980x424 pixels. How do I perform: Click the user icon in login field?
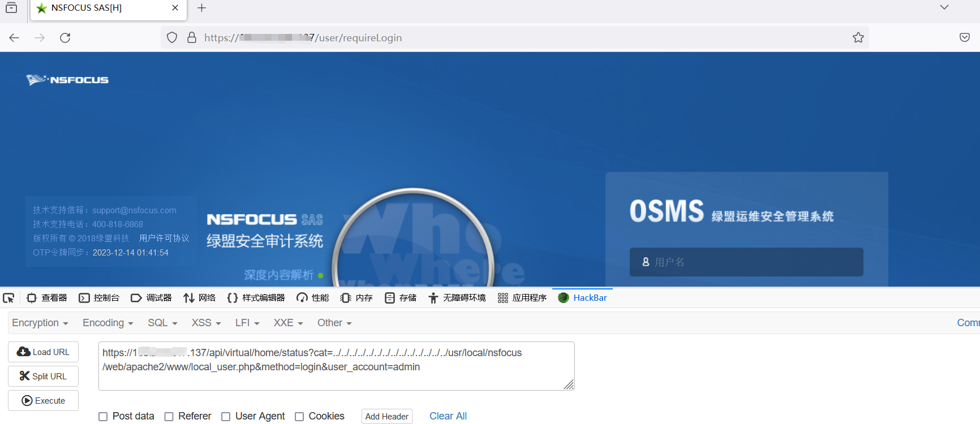click(x=646, y=262)
